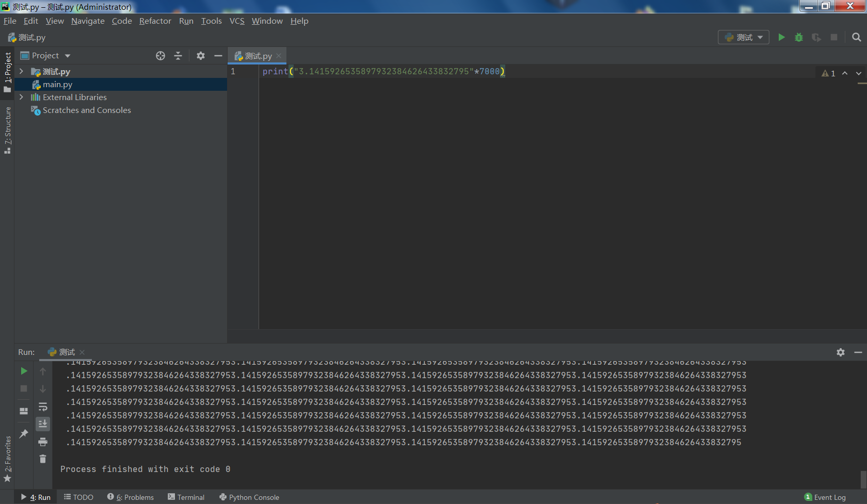Toggle the 6: Problems tool window button
This screenshot has height=504, width=867.
click(131, 497)
